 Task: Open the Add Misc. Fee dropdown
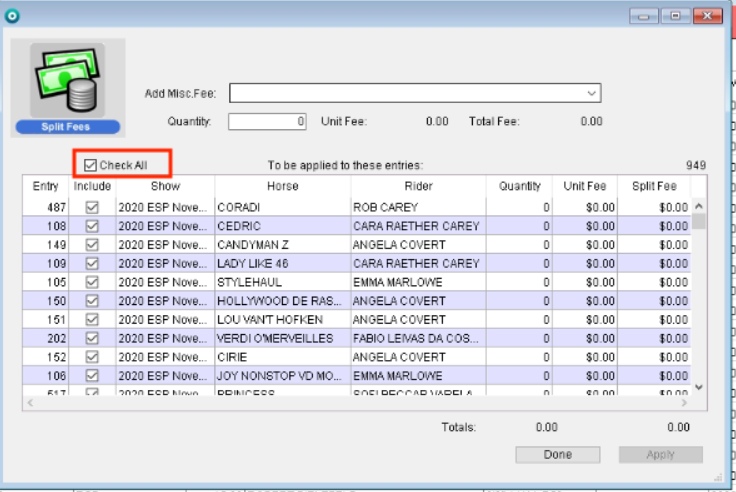[x=591, y=93]
